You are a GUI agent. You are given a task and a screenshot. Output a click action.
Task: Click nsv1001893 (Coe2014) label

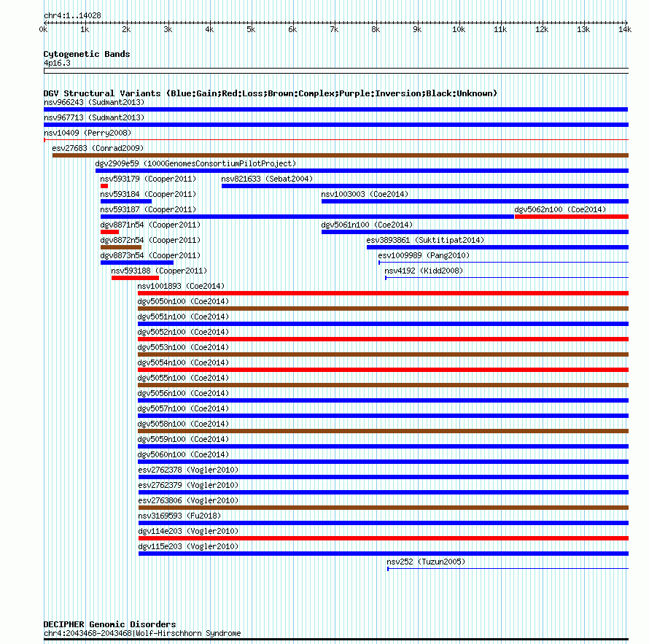click(181, 286)
